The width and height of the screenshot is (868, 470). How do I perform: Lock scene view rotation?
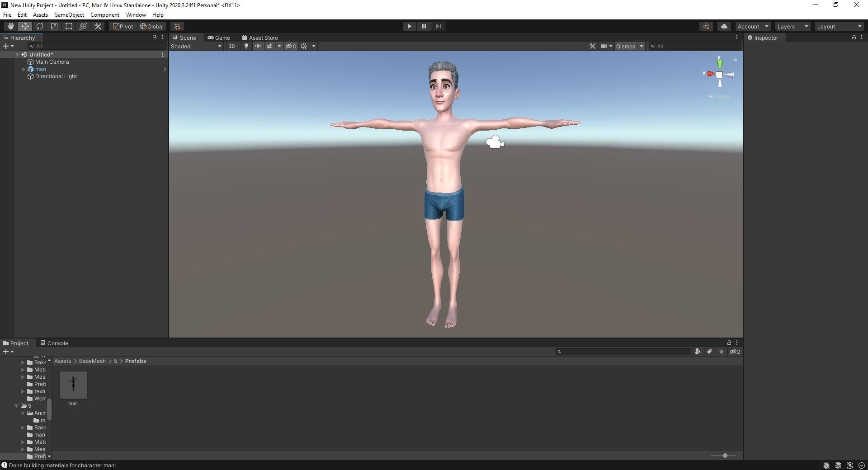[735, 59]
